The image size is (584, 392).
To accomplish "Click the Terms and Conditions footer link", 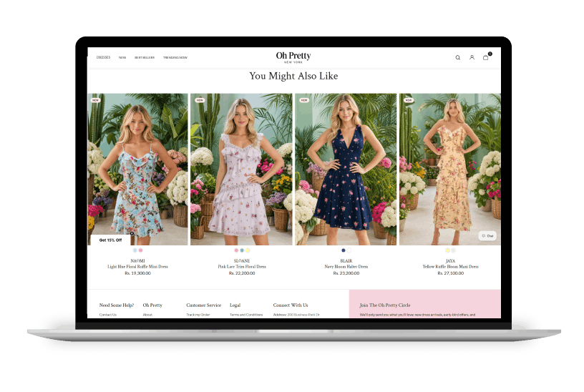I will [246, 315].
